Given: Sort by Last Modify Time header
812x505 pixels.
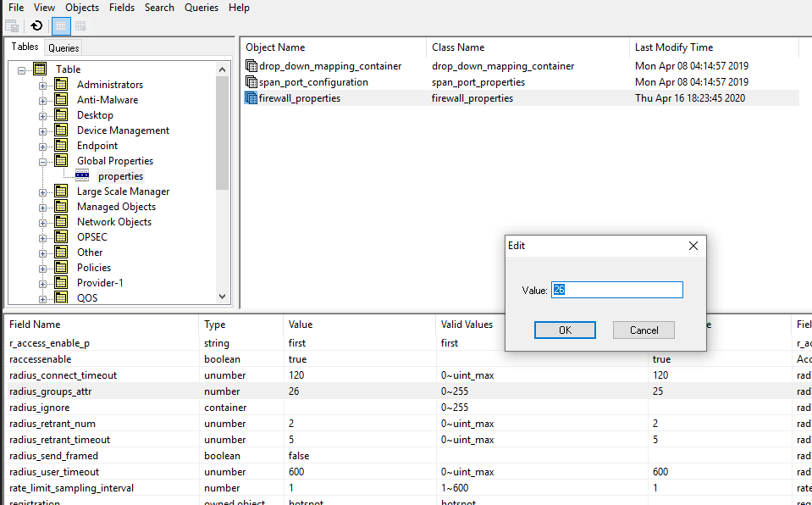Looking at the screenshot, I should [x=714, y=47].
